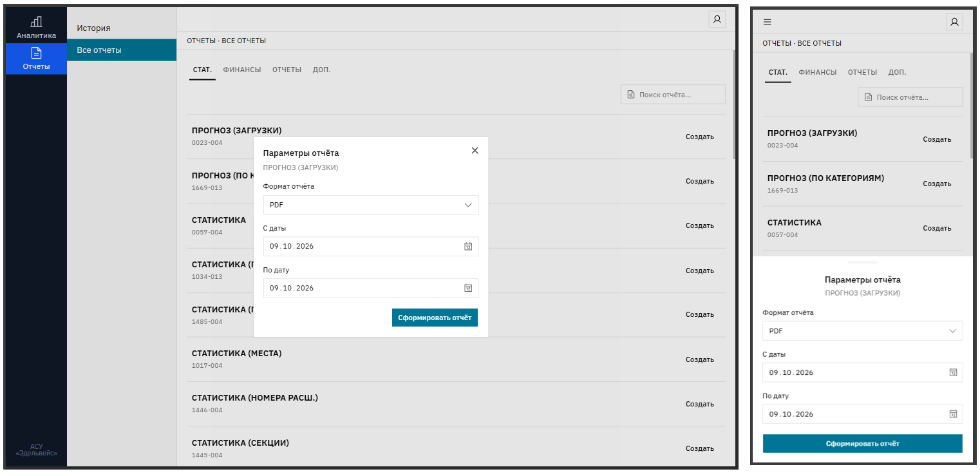The width and height of the screenshot is (980, 476).
Task: Click Сформировать отчёт button in the mobile sheet
Action: pos(863,444)
